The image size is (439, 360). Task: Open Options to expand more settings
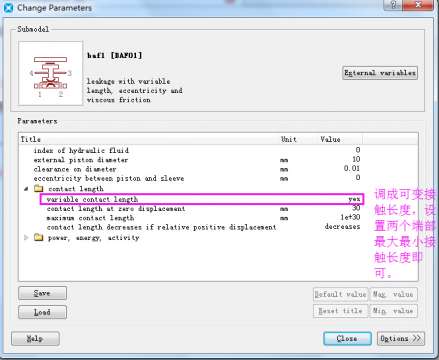pos(401,339)
